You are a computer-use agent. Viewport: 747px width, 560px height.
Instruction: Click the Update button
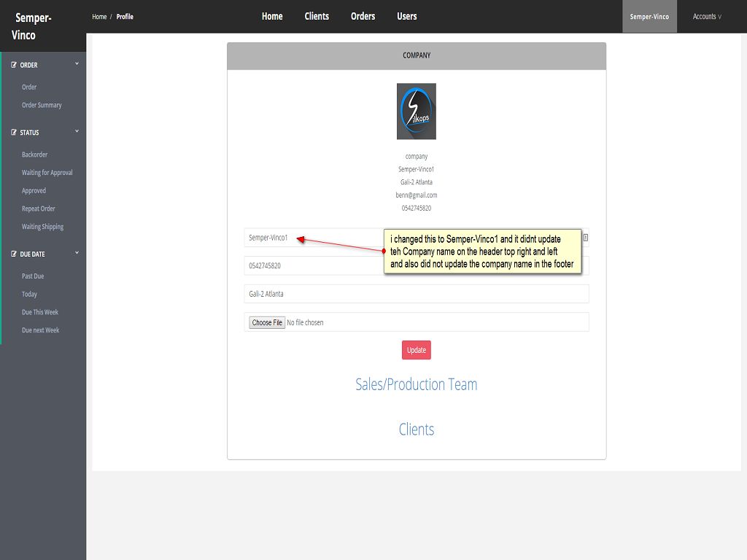coord(417,350)
